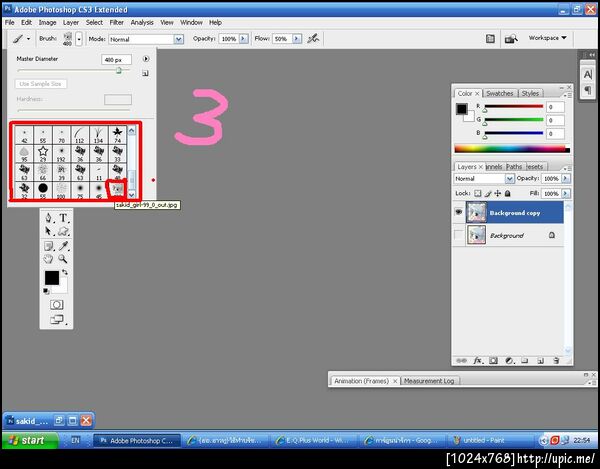Toggle lock transparent pixels

(478, 194)
